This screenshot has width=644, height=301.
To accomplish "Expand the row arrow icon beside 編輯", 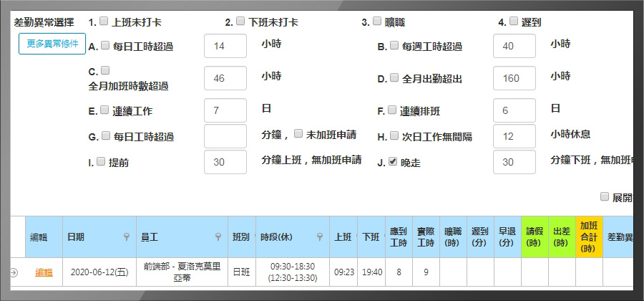I will coord(14,272).
